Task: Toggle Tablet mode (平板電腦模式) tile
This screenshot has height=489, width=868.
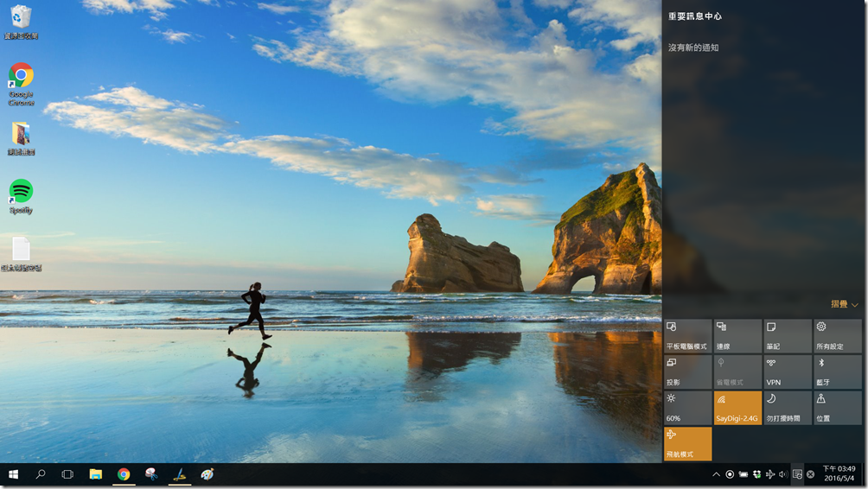Action: 687,335
